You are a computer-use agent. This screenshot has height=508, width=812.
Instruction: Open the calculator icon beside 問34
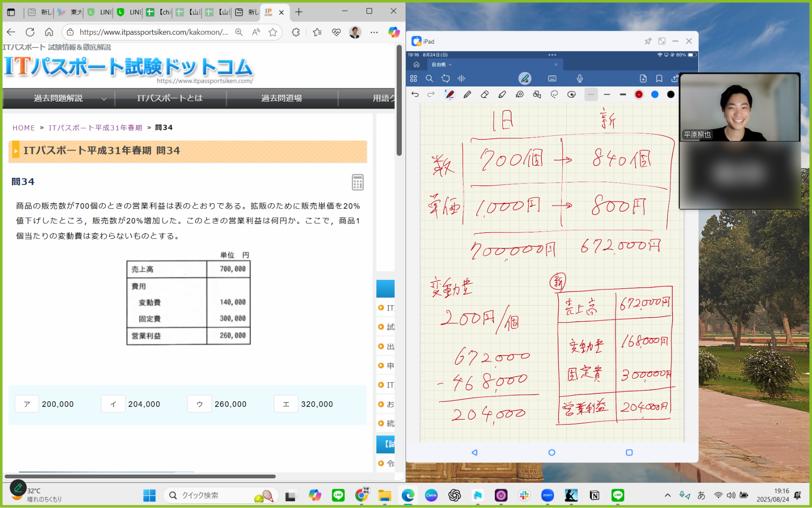pos(358,182)
